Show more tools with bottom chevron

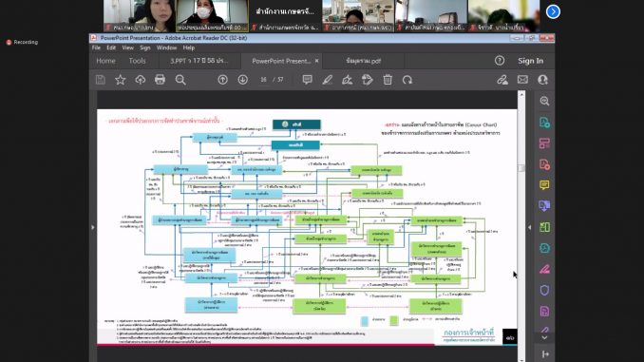click(x=544, y=337)
